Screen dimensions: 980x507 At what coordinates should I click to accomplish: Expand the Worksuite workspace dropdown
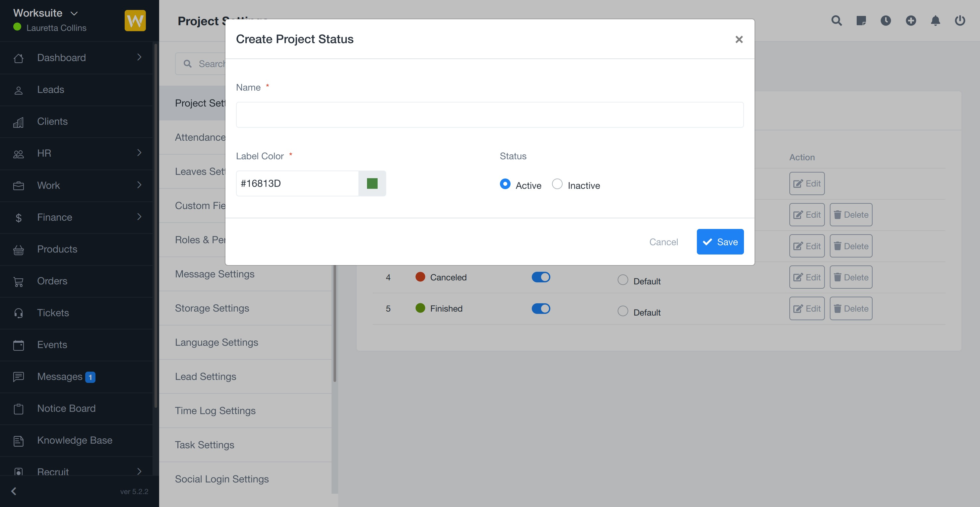tap(74, 13)
